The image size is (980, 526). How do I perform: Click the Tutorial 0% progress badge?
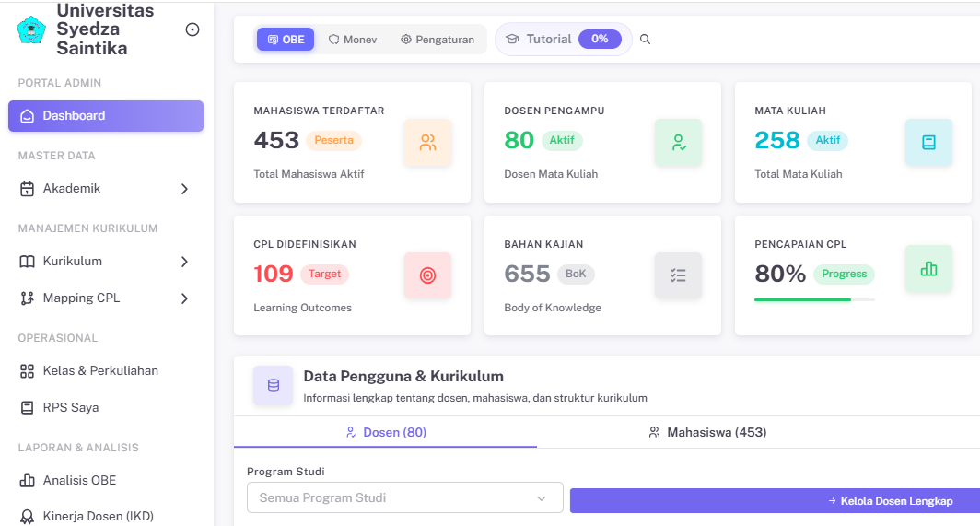(x=600, y=39)
